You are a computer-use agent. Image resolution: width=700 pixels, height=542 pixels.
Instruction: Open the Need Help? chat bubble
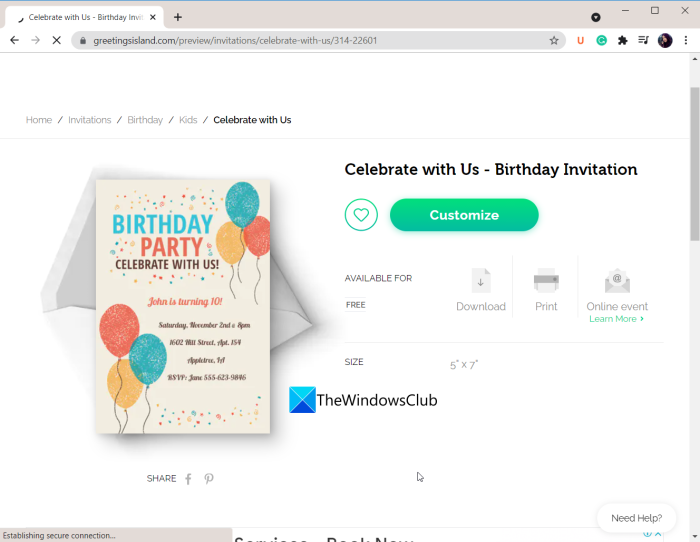coord(636,518)
